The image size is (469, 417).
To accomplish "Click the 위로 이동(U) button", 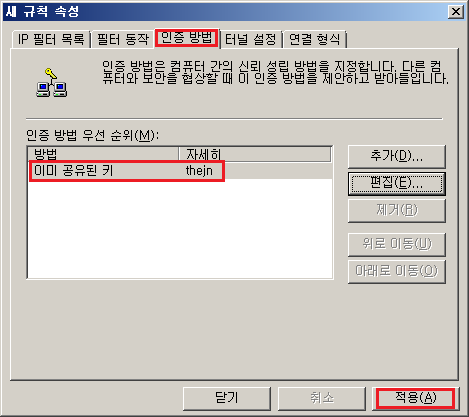I will point(397,244).
